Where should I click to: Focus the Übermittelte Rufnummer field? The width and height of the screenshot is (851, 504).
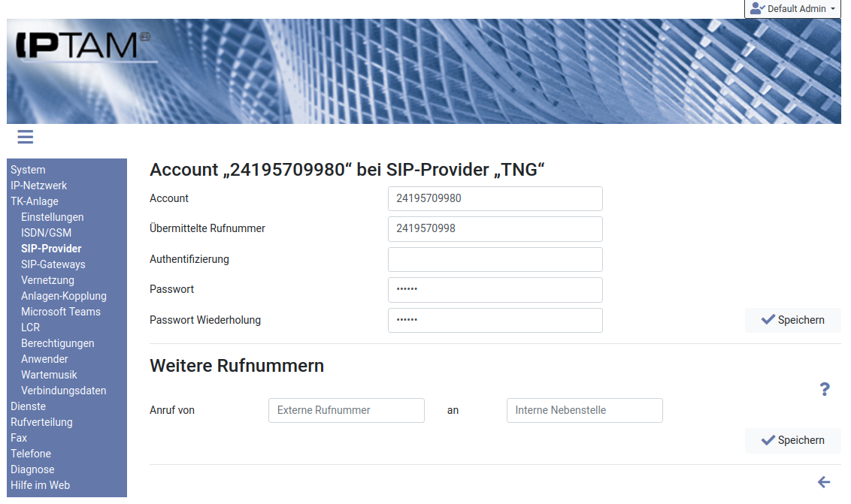pos(495,229)
